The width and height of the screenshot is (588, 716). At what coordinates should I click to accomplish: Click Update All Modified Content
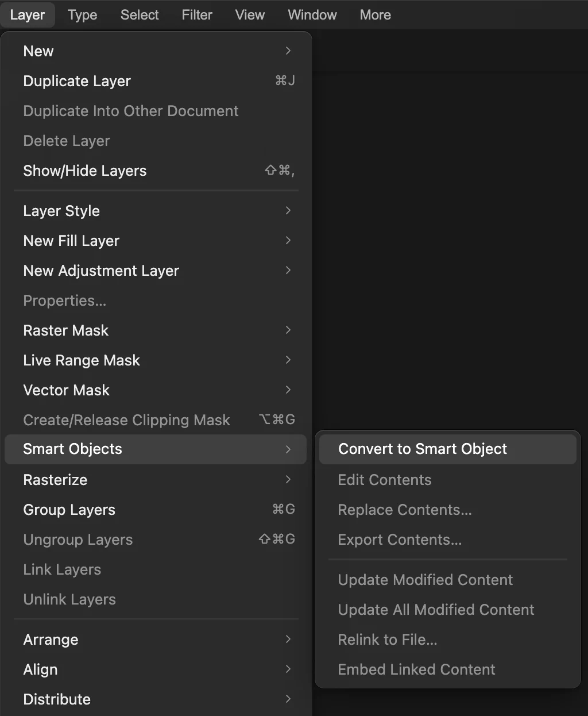[x=448, y=610]
